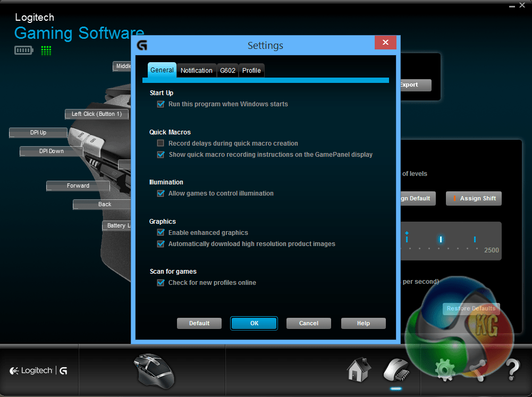Enable Record delays during quick macro creation

(x=161, y=143)
